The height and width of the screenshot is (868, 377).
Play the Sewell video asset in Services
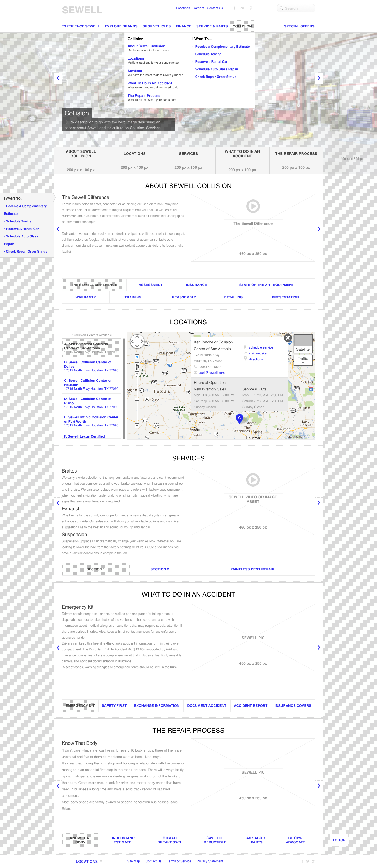[x=253, y=480]
